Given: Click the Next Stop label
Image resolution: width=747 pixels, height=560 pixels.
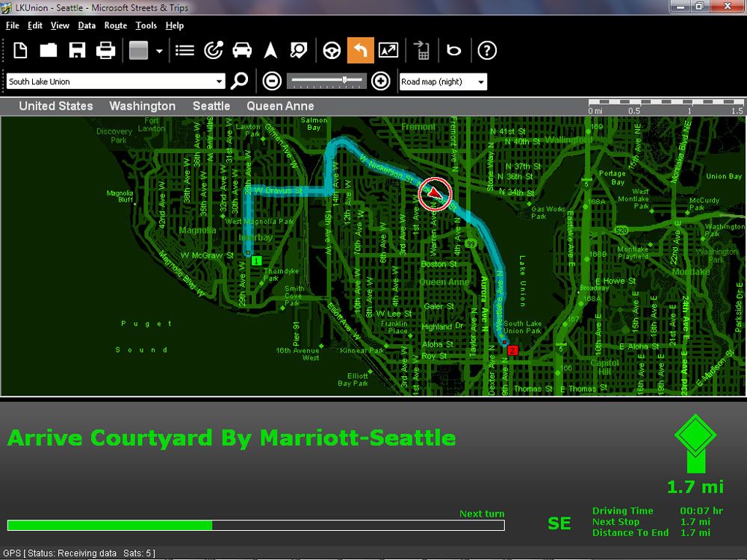Looking at the screenshot, I should [x=616, y=521].
